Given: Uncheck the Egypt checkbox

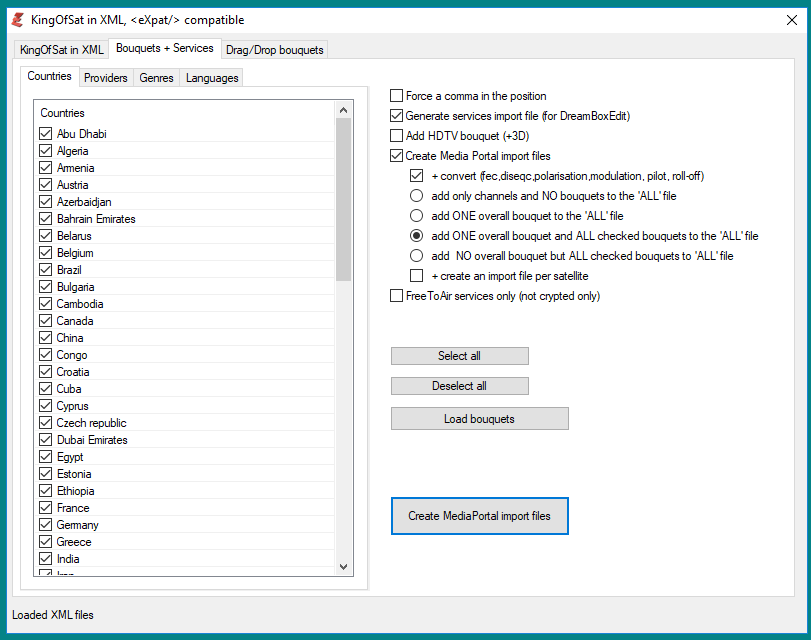Looking at the screenshot, I should (46, 457).
